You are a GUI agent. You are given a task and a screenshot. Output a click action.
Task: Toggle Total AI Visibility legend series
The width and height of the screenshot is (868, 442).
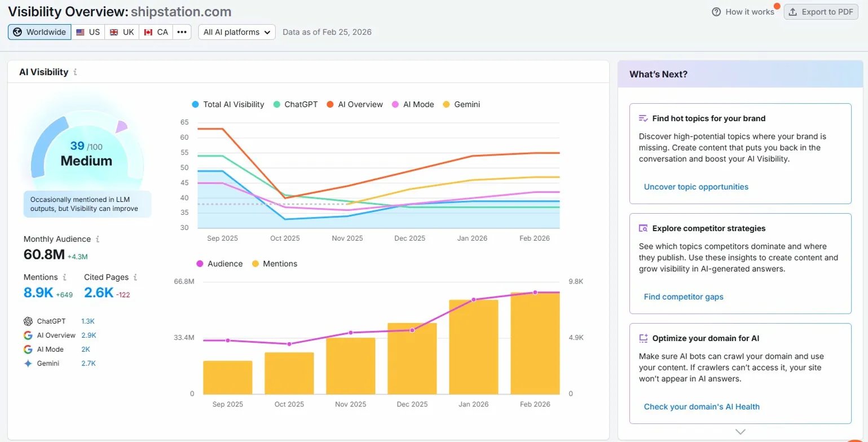pyautogui.click(x=228, y=104)
